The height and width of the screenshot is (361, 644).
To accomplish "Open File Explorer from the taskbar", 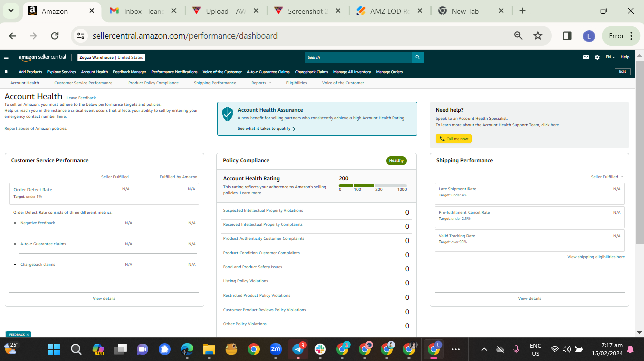I will click(x=209, y=349).
